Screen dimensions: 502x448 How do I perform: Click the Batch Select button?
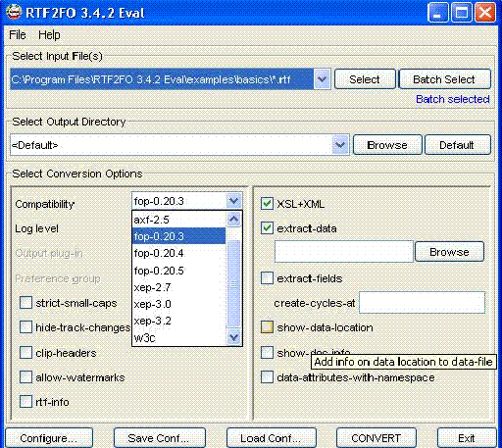tap(444, 79)
